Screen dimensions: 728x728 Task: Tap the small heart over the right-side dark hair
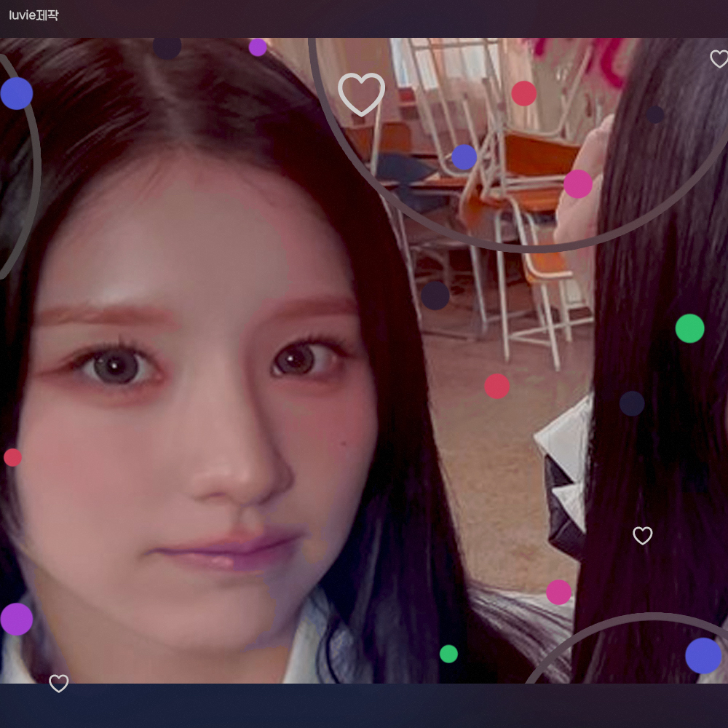pos(643,536)
